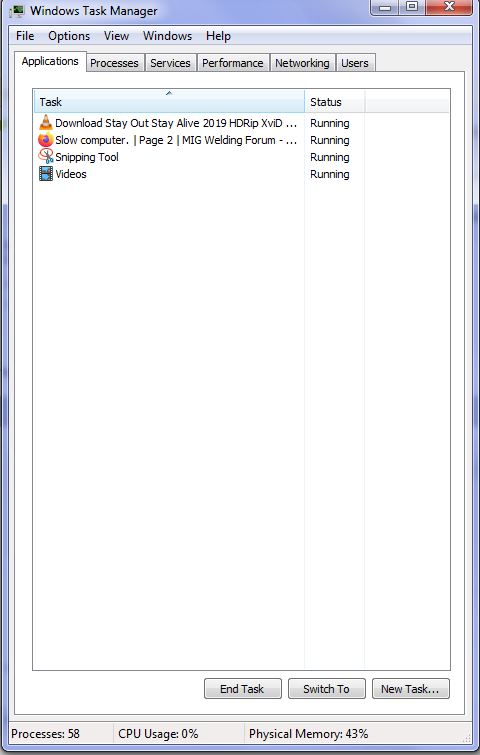Viewport: 480px width, 755px height.
Task: Open the Help menu
Action: coord(218,36)
